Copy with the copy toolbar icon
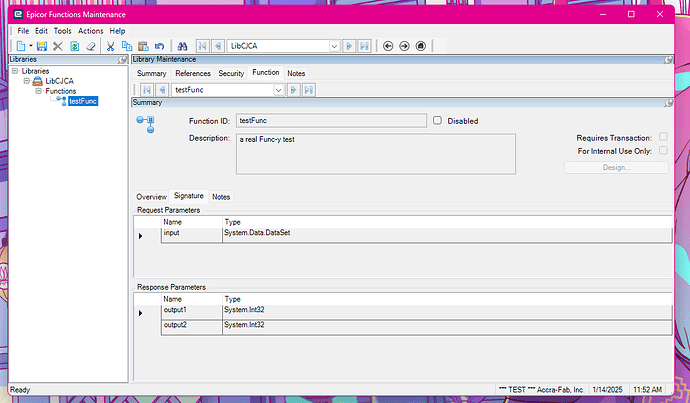The height and width of the screenshot is (403, 690). [x=127, y=46]
